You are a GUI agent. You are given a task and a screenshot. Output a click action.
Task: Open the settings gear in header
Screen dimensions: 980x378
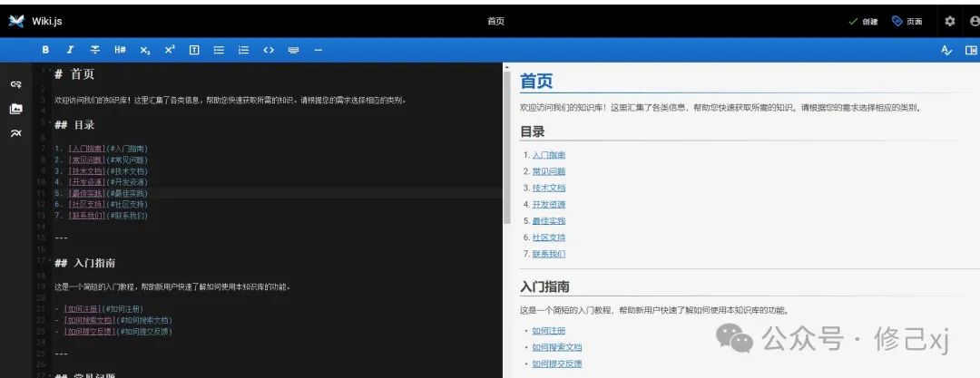coord(950,21)
